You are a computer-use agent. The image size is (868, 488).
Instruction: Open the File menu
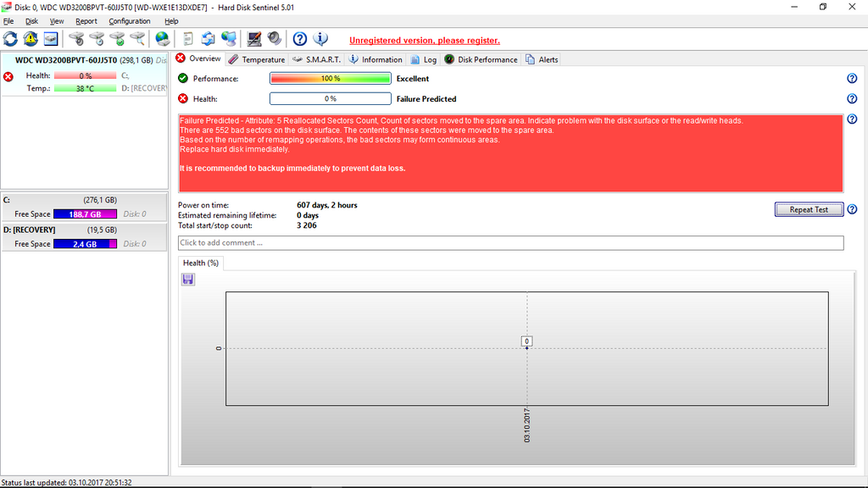click(8, 21)
